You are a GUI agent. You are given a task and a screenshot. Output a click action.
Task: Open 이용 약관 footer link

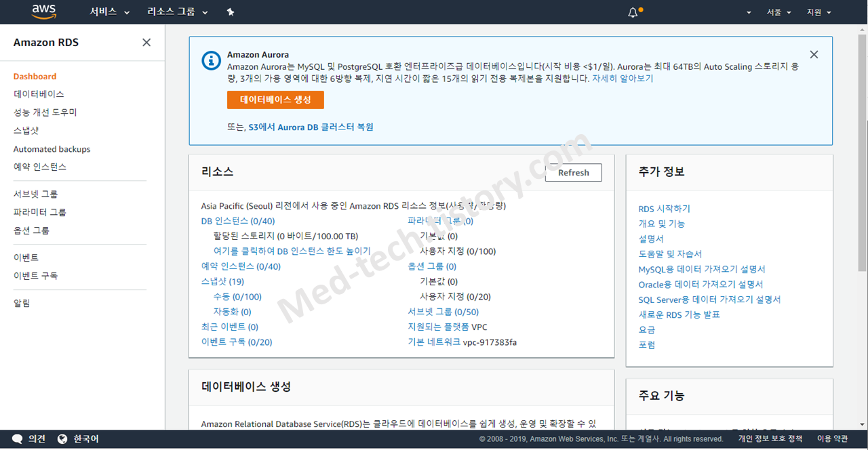pyautogui.click(x=832, y=439)
